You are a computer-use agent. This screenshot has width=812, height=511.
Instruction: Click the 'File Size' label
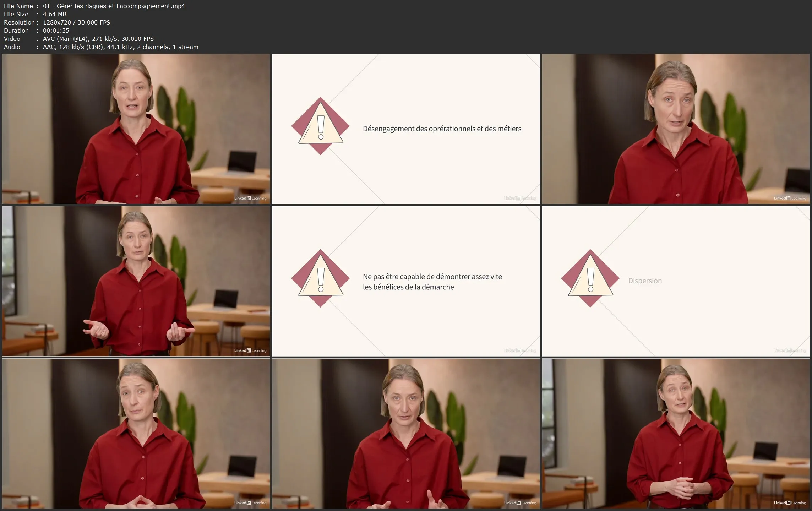tap(16, 14)
